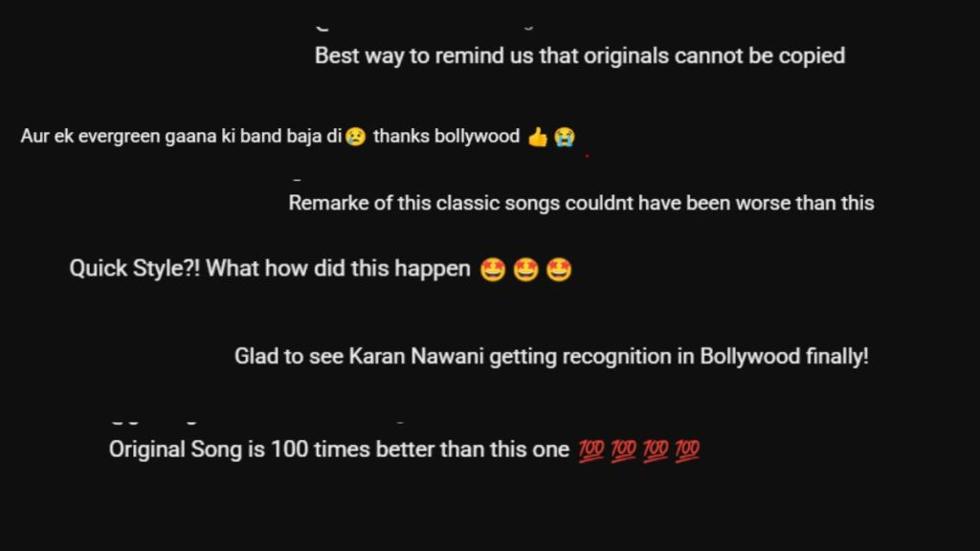Click the 'thanks bollywood' text
This screenshot has width=980, height=551.
click(x=446, y=136)
